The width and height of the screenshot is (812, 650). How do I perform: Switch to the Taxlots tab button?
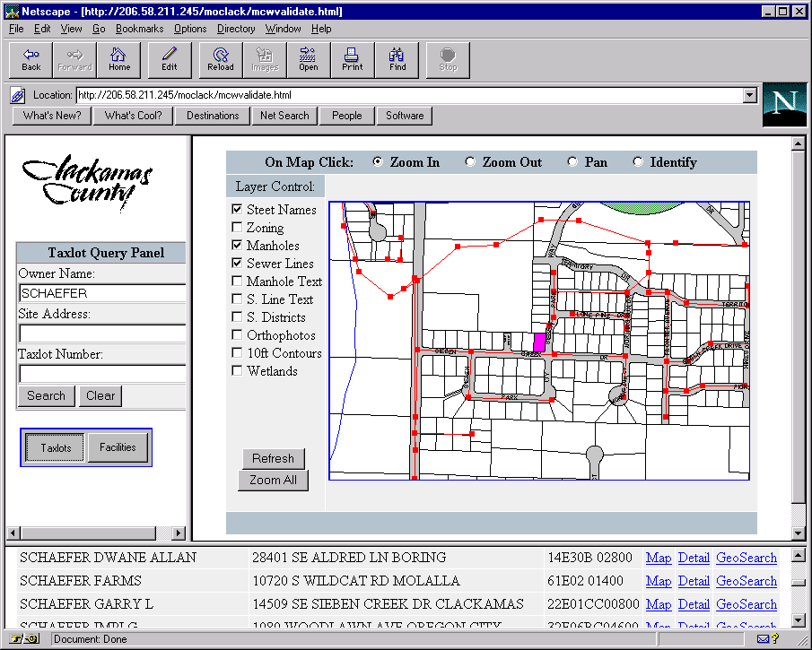pos(56,447)
